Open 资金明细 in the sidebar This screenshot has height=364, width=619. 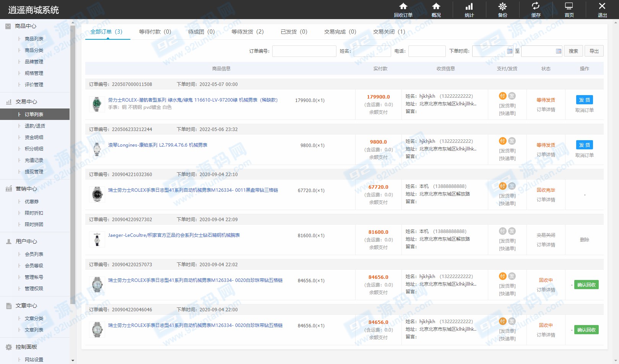click(x=34, y=138)
